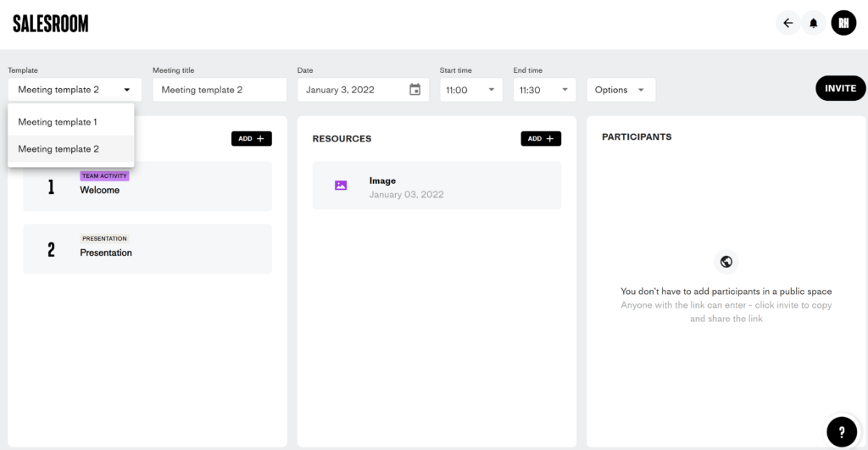The image size is (868, 450).
Task: Click ADD button in Resources panel
Action: point(541,139)
